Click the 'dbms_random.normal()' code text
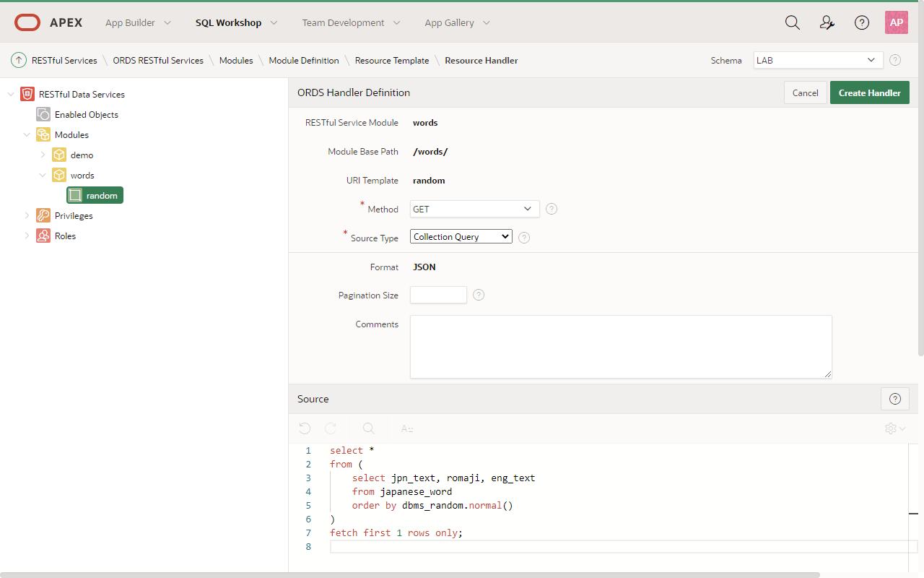This screenshot has height=578, width=924. click(x=458, y=505)
